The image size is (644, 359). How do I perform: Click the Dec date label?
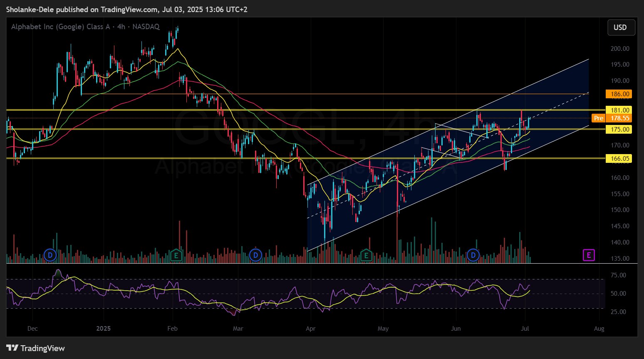pos(32,329)
